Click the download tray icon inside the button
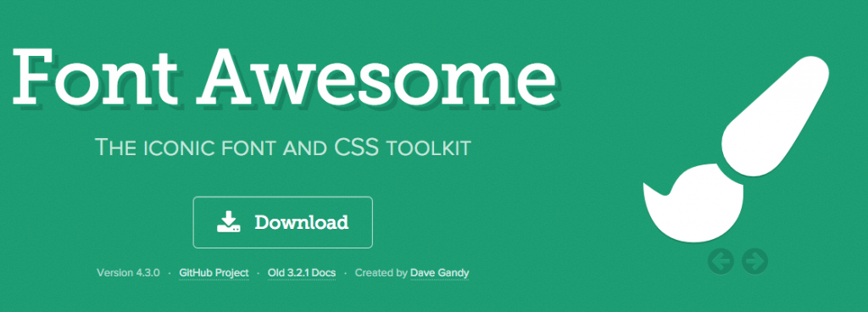This screenshot has width=868, height=312. tap(228, 222)
